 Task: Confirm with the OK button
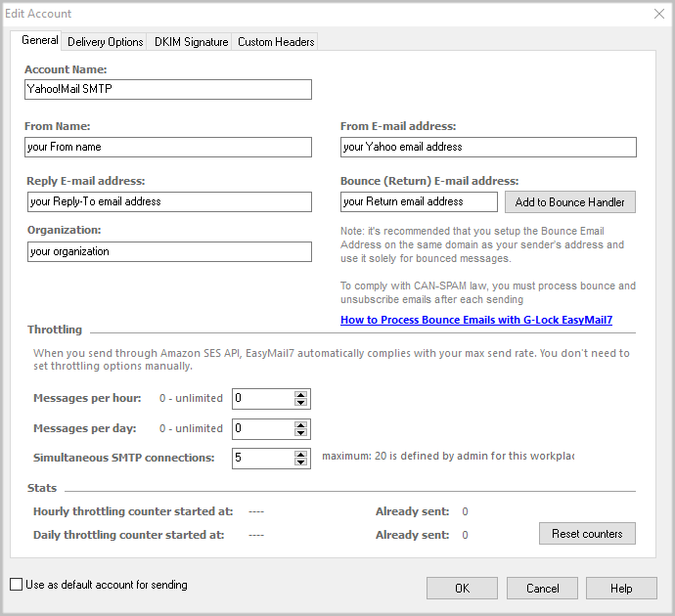[x=462, y=588]
